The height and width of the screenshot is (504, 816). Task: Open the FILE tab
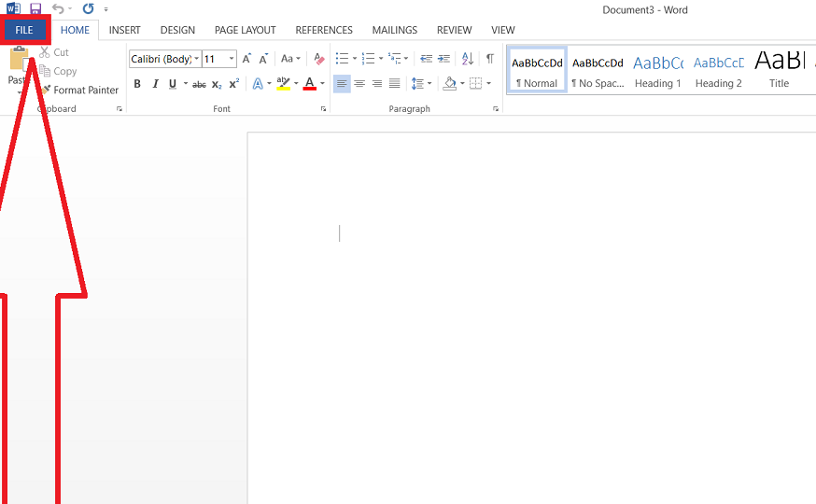tap(24, 30)
